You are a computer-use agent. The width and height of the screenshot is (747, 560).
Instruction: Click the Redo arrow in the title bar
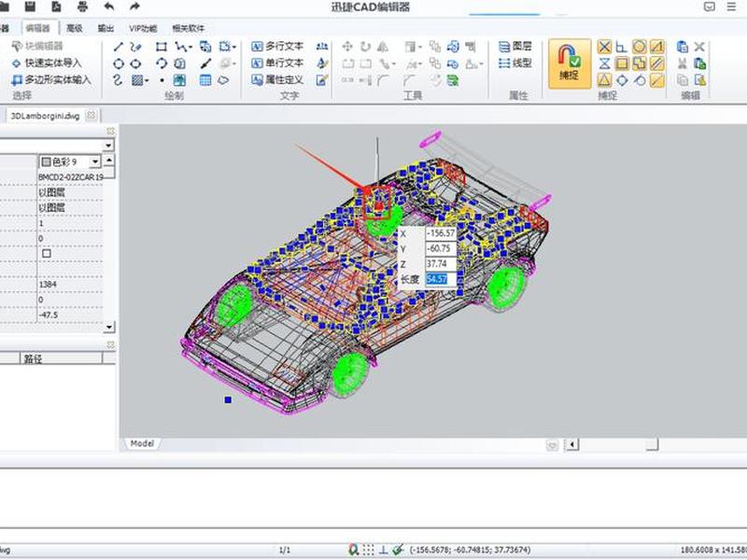click(134, 7)
